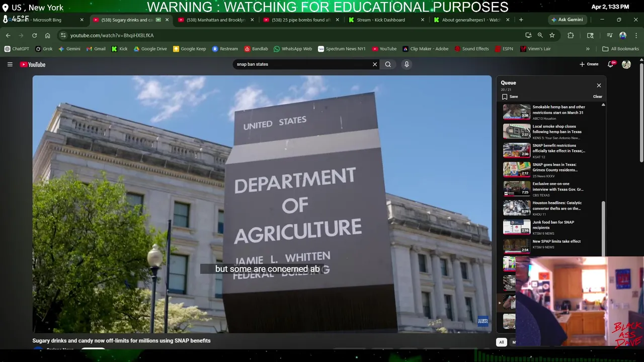
Task: Close the Queue panel
Action: click(599, 85)
